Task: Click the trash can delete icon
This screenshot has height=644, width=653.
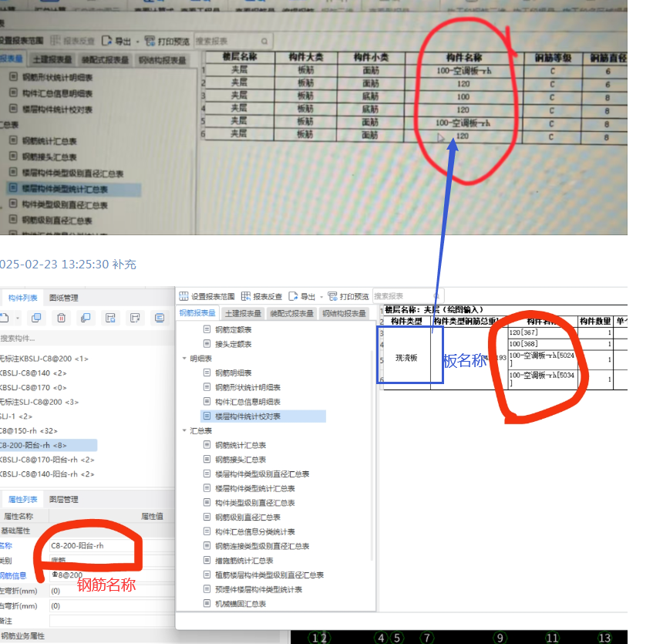Action: 61,318
